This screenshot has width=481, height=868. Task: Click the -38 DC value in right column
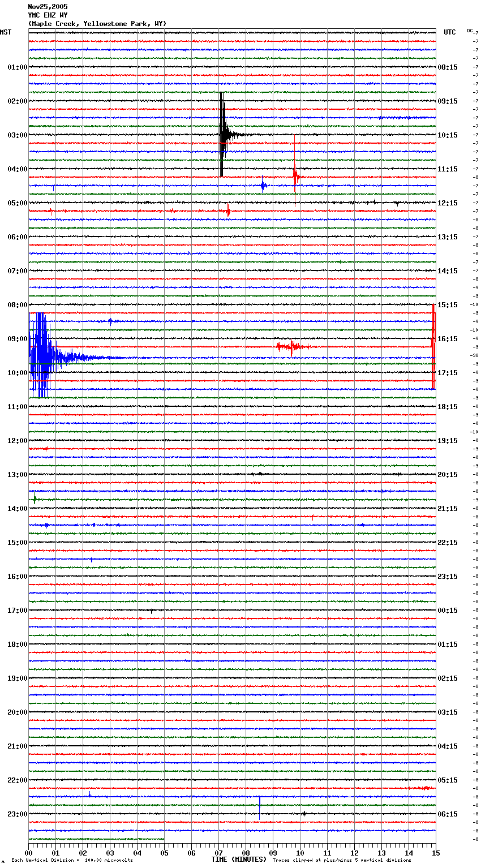pyautogui.click(x=474, y=355)
